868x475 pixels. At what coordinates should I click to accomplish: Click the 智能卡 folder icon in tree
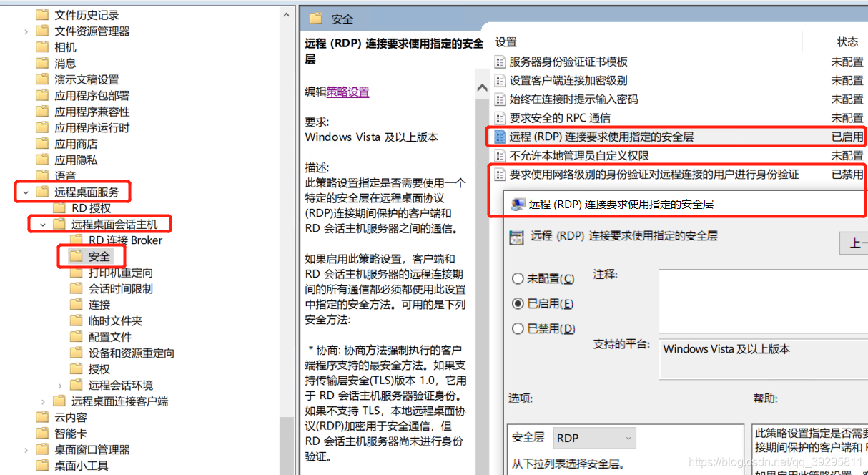pyautogui.click(x=42, y=434)
